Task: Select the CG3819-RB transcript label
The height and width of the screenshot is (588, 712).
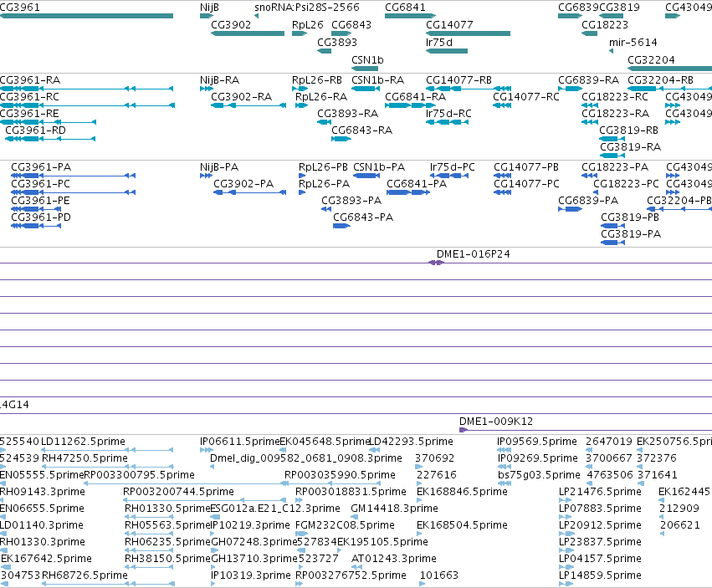Action: click(628, 130)
